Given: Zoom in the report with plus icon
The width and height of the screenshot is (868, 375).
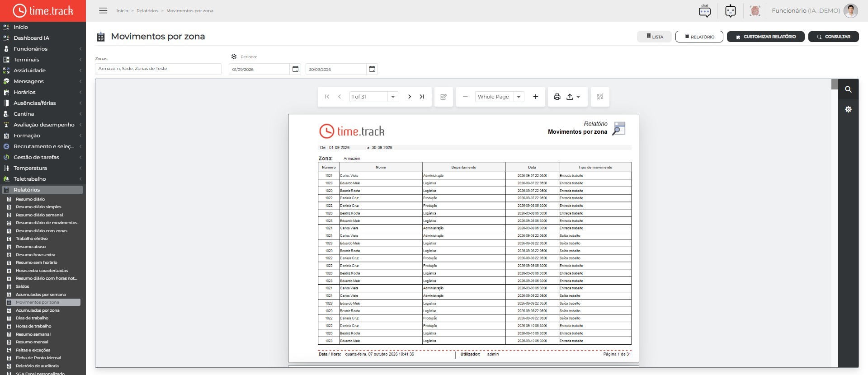Looking at the screenshot, I should click(x=535, y=97).
